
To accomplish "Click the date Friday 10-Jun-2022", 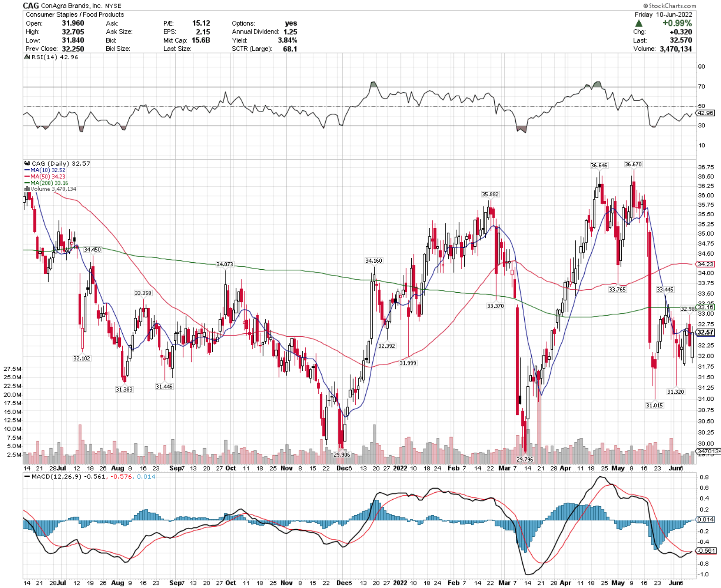I will [x=663, y=15].
